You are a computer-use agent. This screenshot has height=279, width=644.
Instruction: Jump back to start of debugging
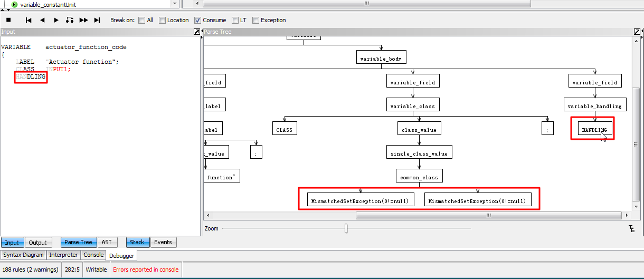29,20
